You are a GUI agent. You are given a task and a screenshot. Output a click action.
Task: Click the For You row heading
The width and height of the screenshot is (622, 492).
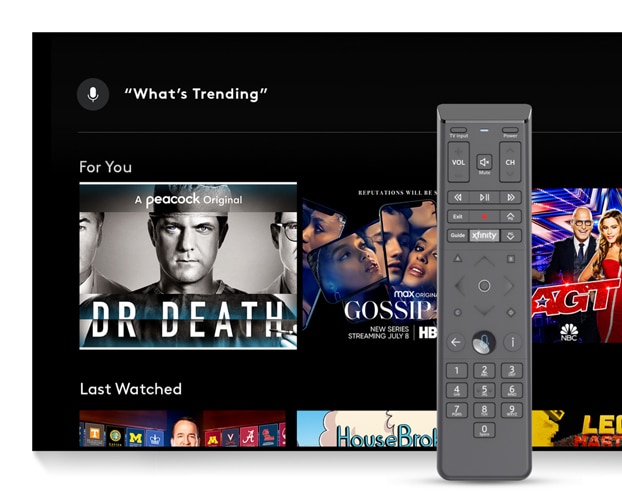click(x=106, y=167)
